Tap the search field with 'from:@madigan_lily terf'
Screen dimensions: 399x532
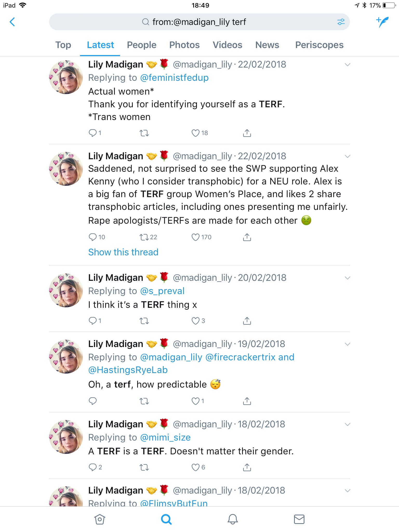(199, 22)
